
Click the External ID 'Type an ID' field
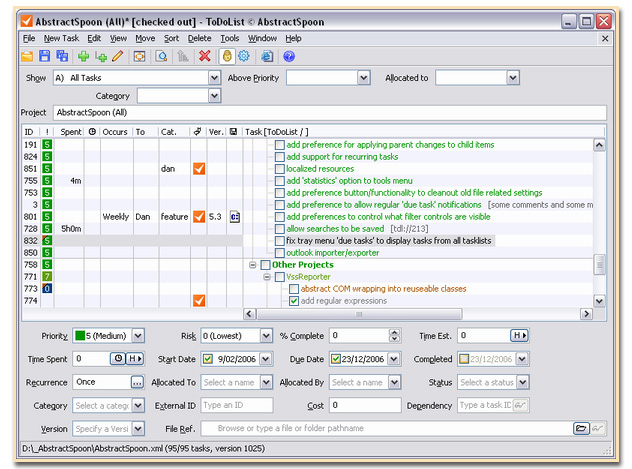pyautogui.click(x=237, y=405)
